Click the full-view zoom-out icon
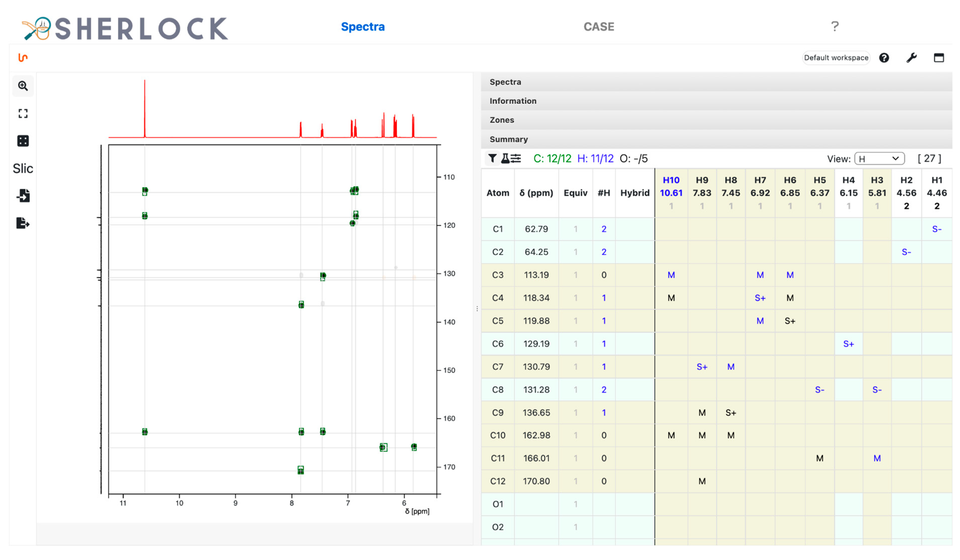The width and height of the screenshot is (960, 560). [23, 113]
